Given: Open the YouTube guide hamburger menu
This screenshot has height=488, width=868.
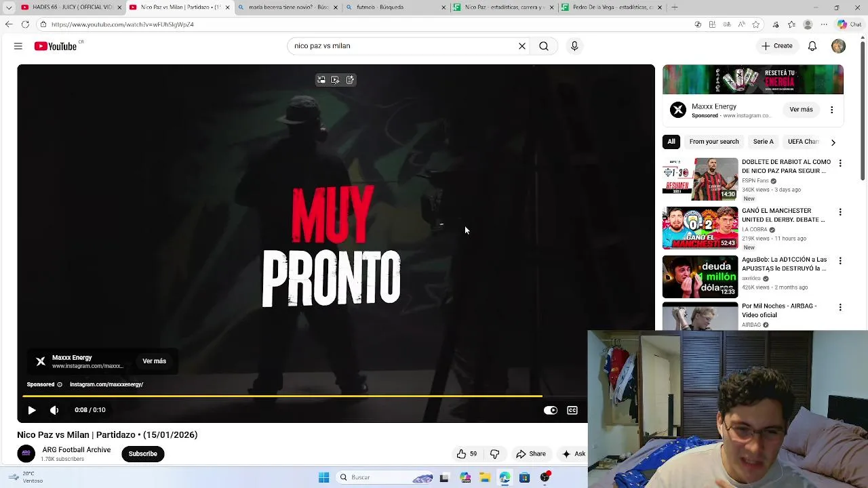Looking at the screenshot, I should [x=18, y=46].
